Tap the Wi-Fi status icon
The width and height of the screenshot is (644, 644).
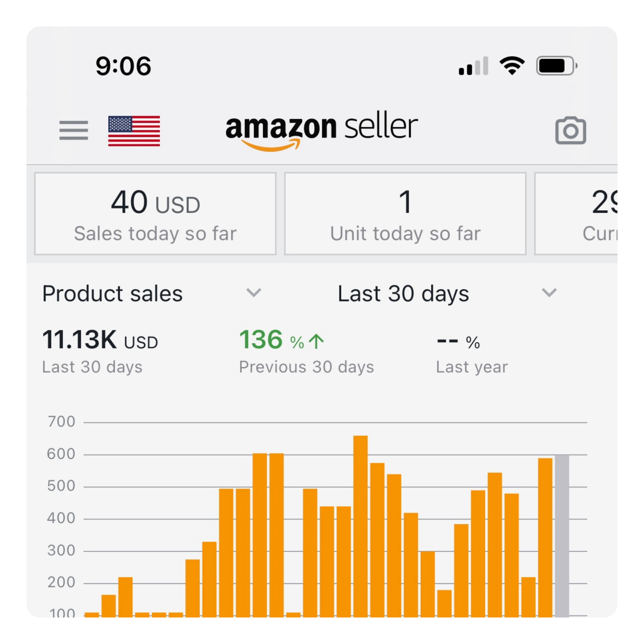[512, 66]
